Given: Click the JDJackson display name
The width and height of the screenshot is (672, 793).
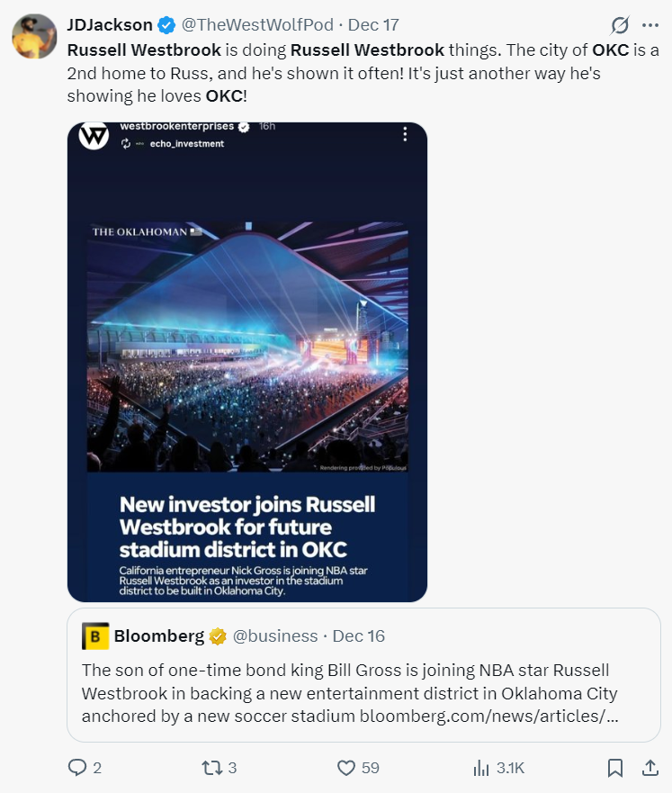Looking at the screenshot, I should (110, 25).
